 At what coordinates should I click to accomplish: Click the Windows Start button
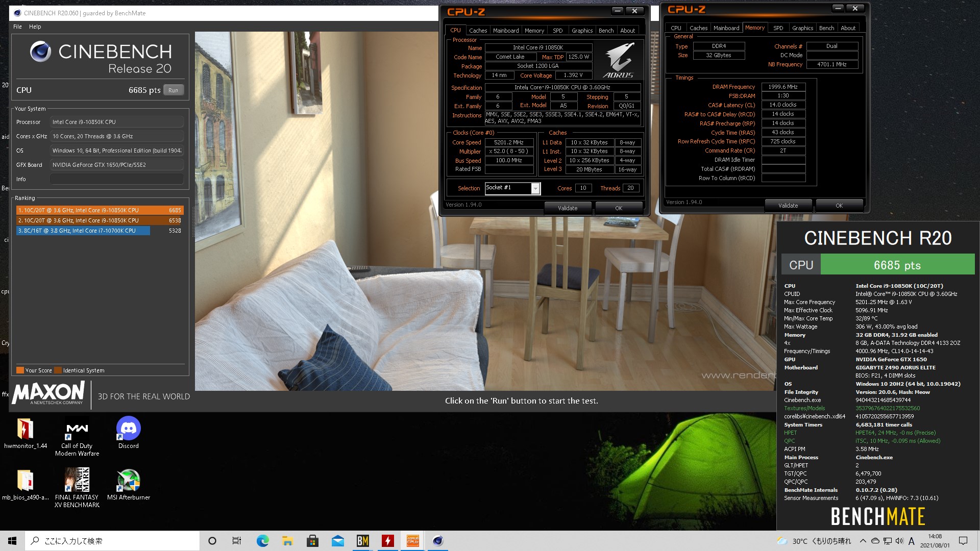12,541
